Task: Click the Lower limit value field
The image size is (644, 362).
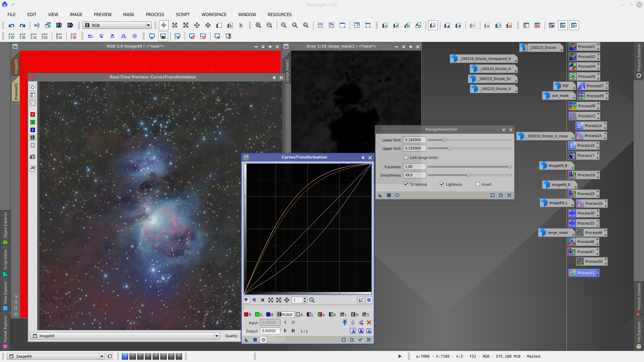Action: pyautogui.click(x=414, y=140)
